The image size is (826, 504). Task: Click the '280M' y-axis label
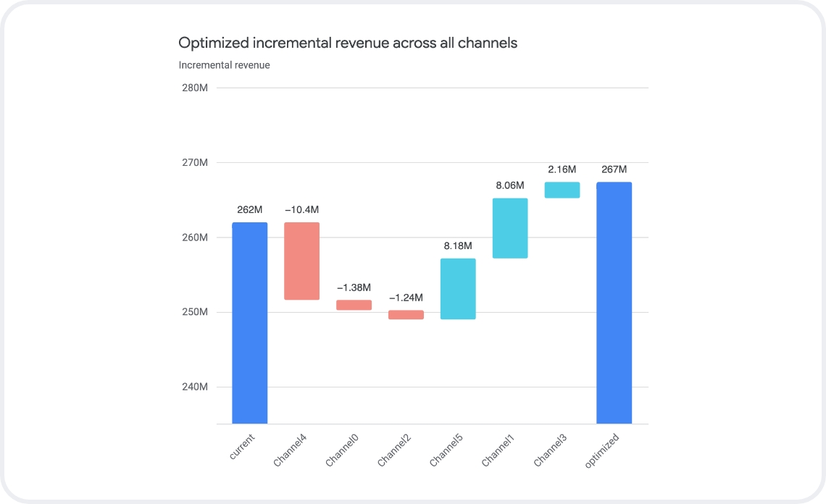point(195,88)
